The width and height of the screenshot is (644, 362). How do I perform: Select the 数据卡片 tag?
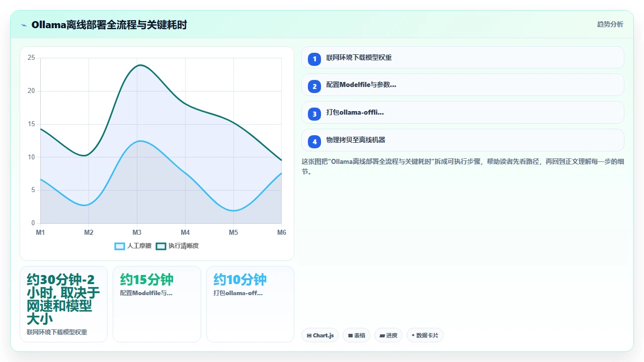tap(425, 335)
